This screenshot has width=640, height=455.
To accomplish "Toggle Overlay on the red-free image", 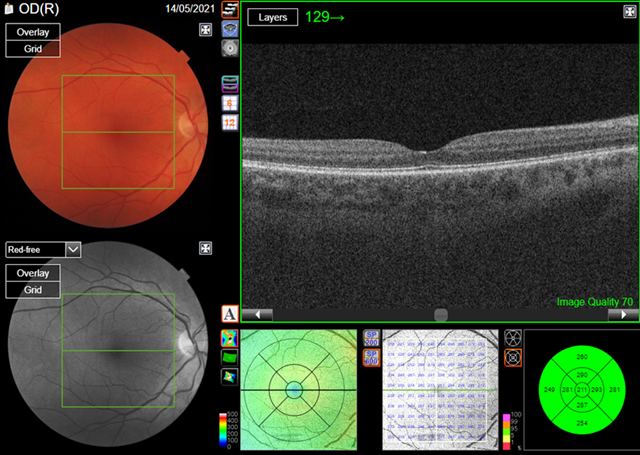I will coord(33,272).
